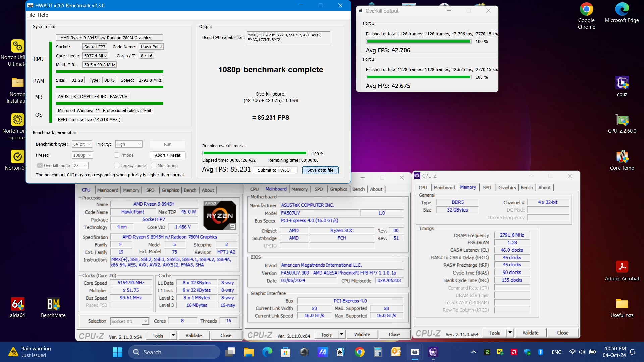This screenshot has width=644, height=362.
Task: Open the cpuz desktop shortcut
Action: [x=622, y=86]
